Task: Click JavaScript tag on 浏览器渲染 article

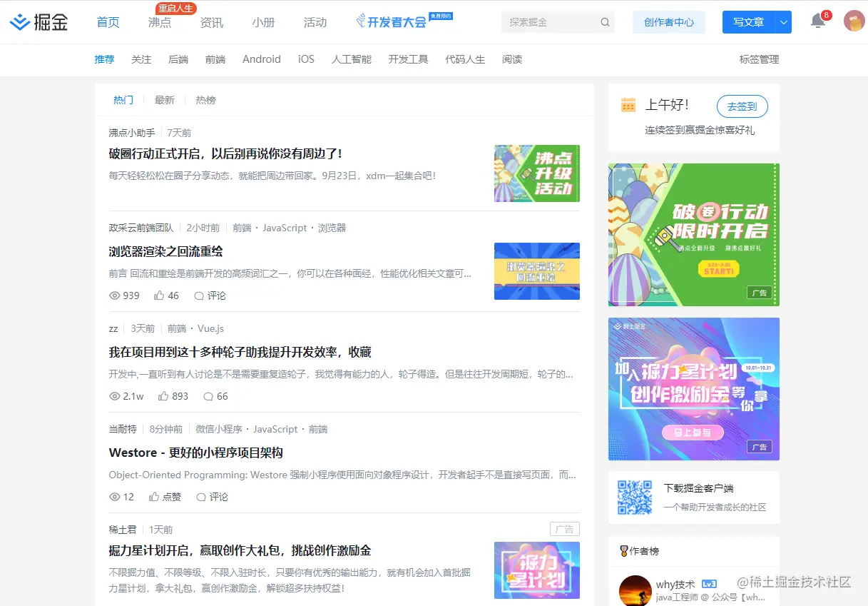Action: [285, 228]
